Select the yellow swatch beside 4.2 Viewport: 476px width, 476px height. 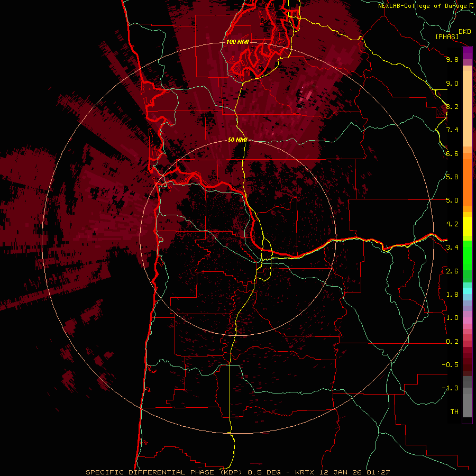coord(467,226)
